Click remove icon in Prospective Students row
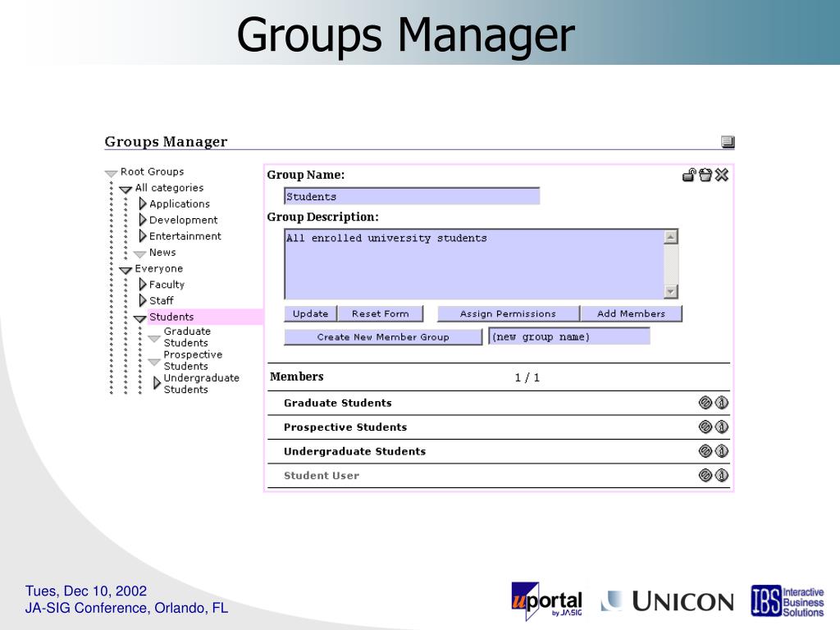Image resolution: width=840 pixels, height=630 pixels. [705, 427]
